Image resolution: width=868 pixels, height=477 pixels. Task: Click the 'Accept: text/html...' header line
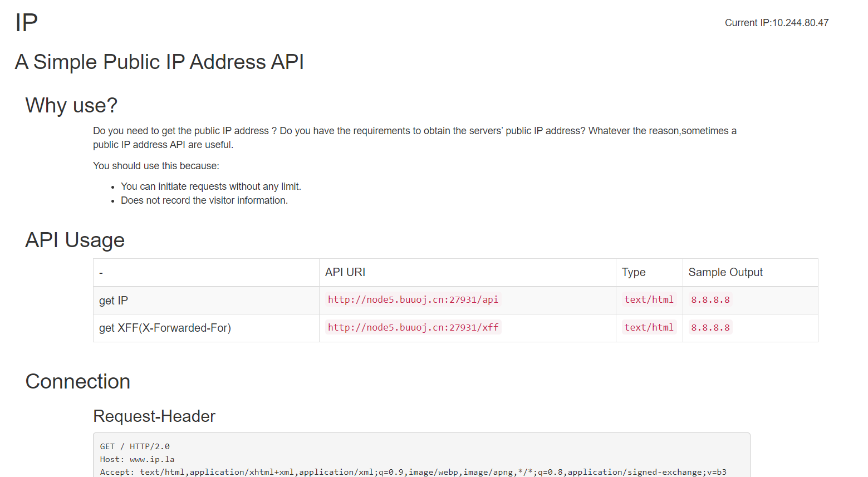[x=413, y=472]
